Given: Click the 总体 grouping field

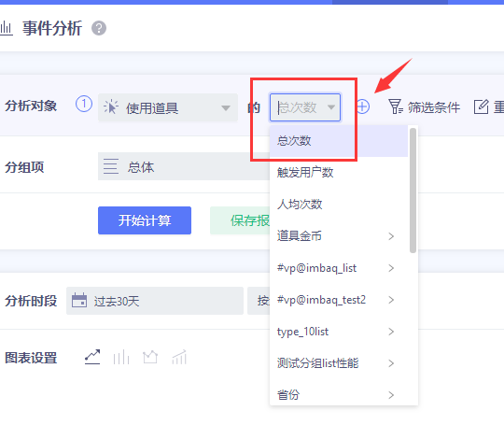Looking at the screenshot, I should (x=184, y=166).
